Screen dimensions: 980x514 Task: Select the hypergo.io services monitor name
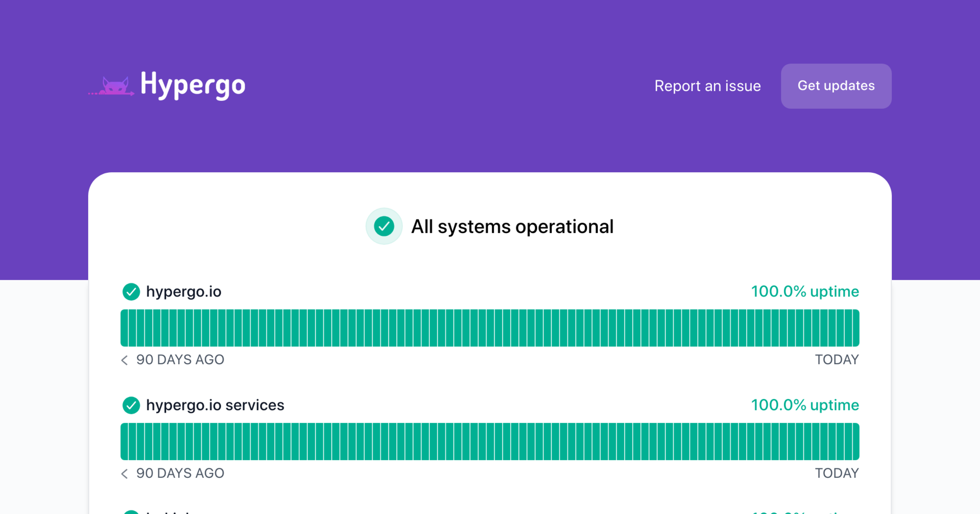215,405
